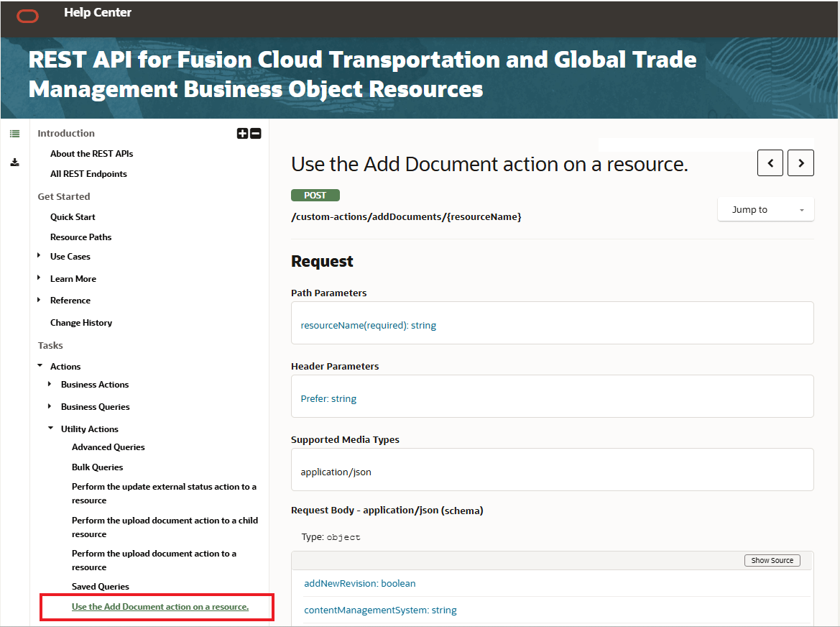The width and height of the screenshot is (840, 627).
Task: Open the Change History topic
Action: click(81, 323)
